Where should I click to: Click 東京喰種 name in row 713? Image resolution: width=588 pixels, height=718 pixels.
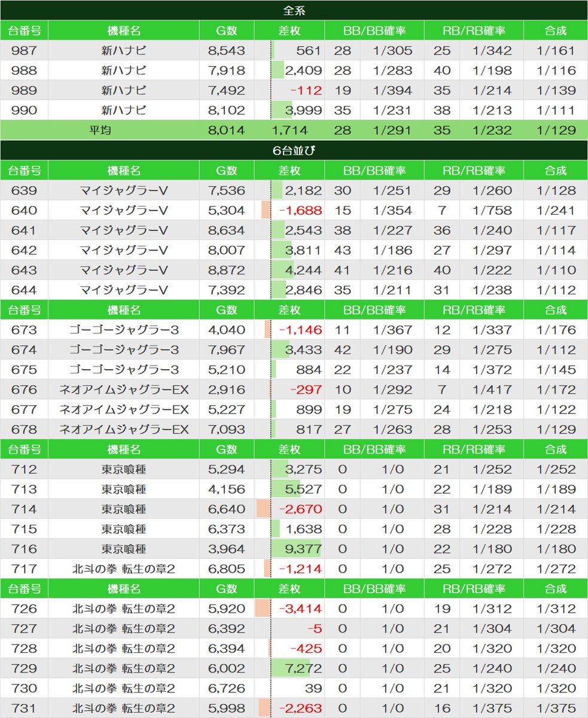click(x=124, y=489)
